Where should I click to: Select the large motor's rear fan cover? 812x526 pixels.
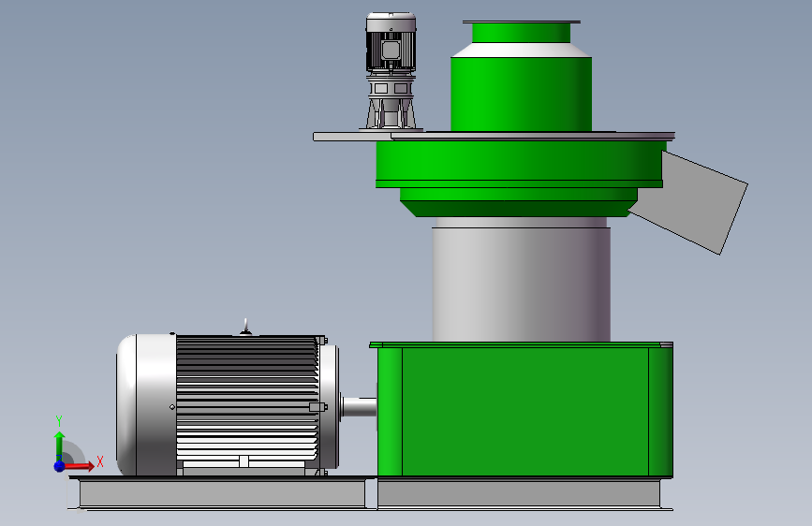coord(146,404)
